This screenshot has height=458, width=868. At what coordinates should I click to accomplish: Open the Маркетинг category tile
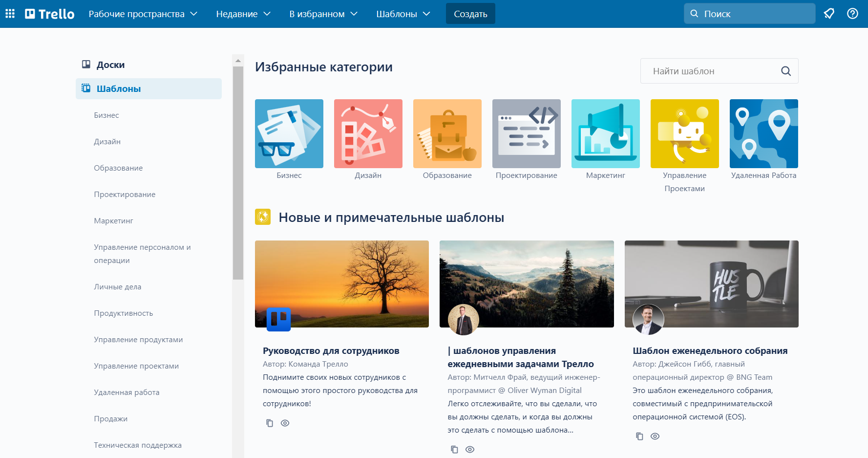click(606, 133)
